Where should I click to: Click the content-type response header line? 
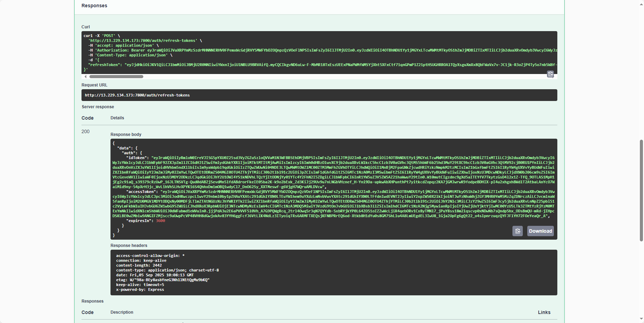(x=167, y=270)
